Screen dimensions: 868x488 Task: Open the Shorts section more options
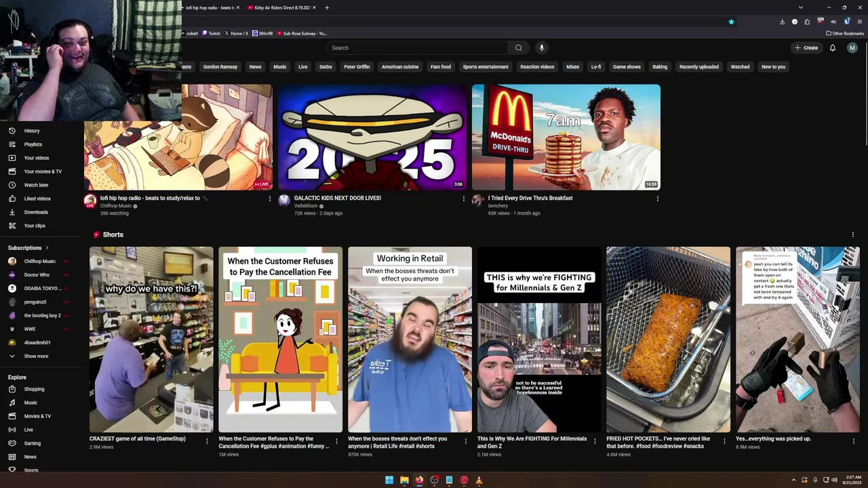(x=853, y=235)
